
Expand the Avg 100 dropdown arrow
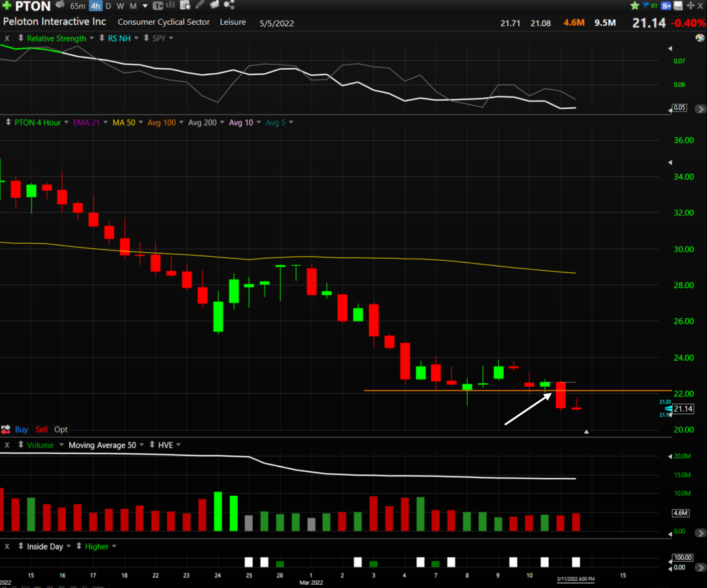click(x=181, y=122)
